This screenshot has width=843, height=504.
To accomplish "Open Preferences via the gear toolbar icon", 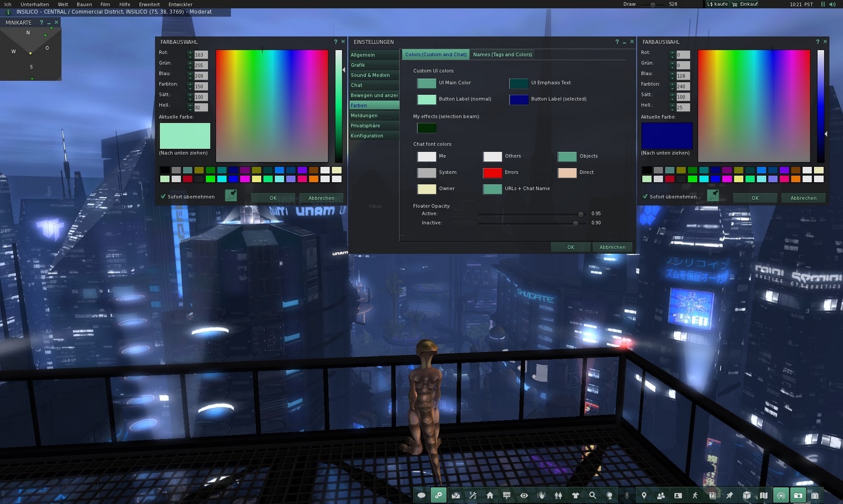I will pos(438,495).
